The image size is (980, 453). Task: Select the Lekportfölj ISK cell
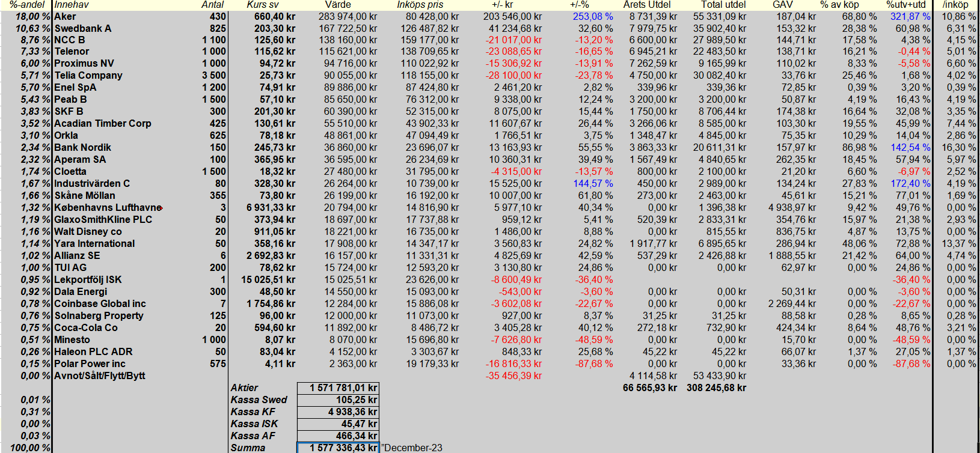[88, 280]
